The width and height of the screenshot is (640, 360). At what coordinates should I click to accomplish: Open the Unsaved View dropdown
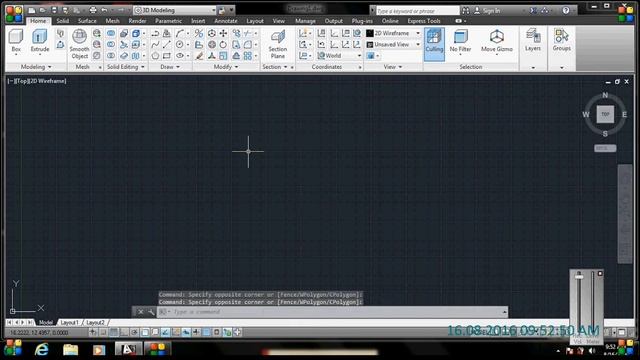click(393, 44)
